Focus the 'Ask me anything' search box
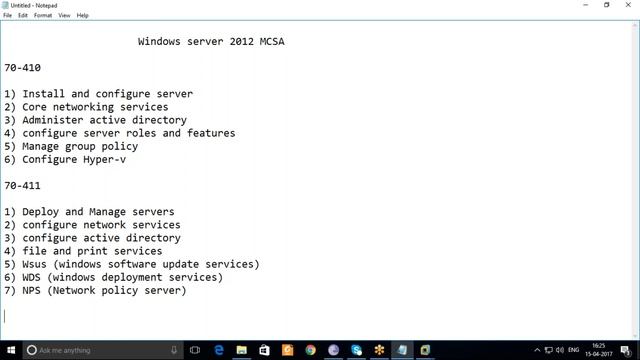Screen dimensions: 640x360 click(x=102, y=350)
